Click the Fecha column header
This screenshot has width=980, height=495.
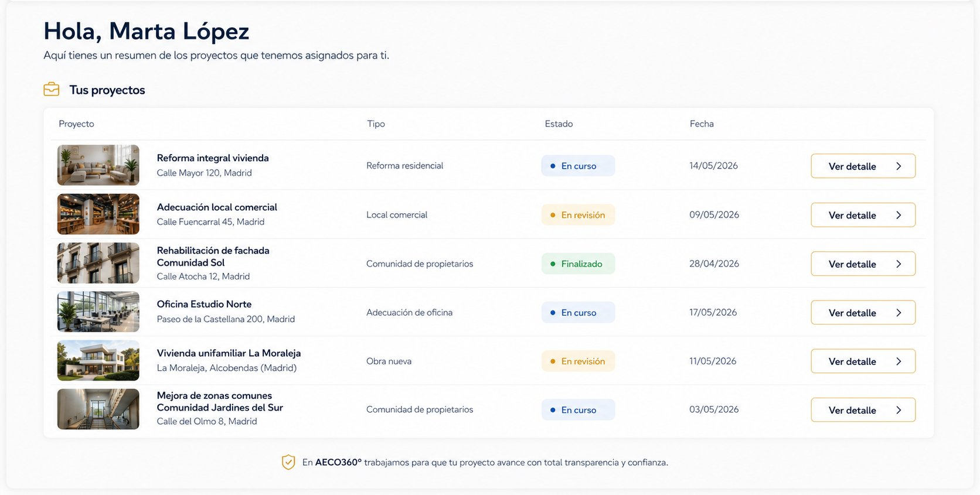pos(702,124)
